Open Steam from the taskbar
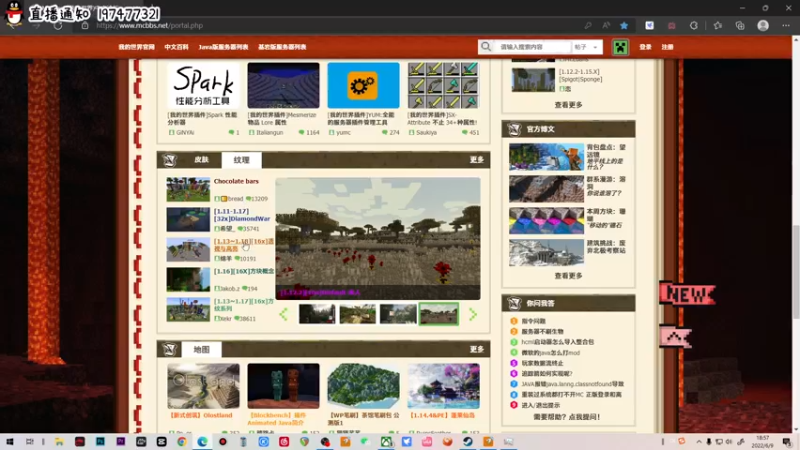This screenshot has height=450, width=800. (x=468, y=442)
